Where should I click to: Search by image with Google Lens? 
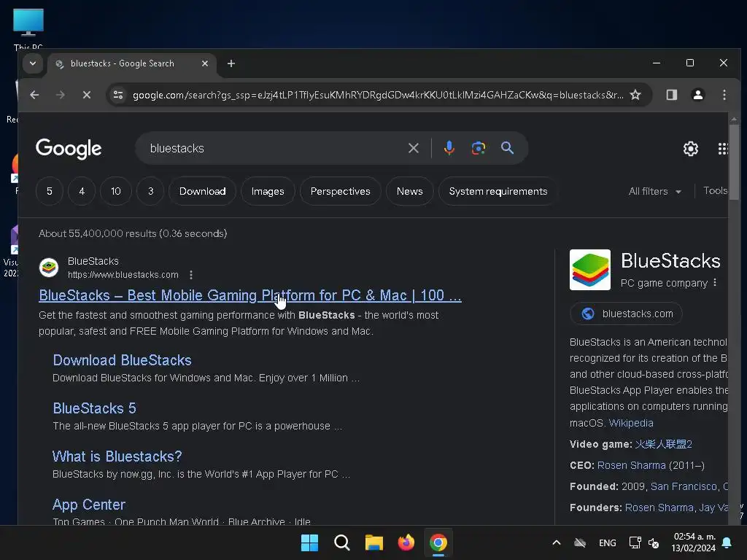[x=479, y=148]
